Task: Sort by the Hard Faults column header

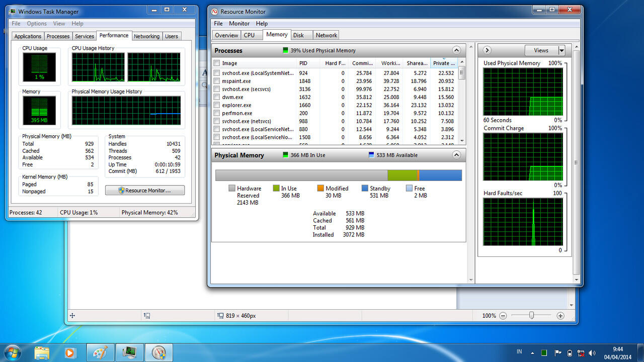Action: 334,63
